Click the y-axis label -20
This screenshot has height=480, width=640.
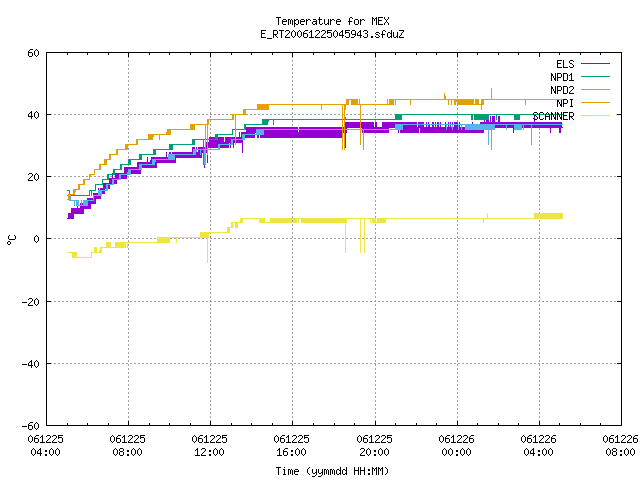[x=31, y=302]
